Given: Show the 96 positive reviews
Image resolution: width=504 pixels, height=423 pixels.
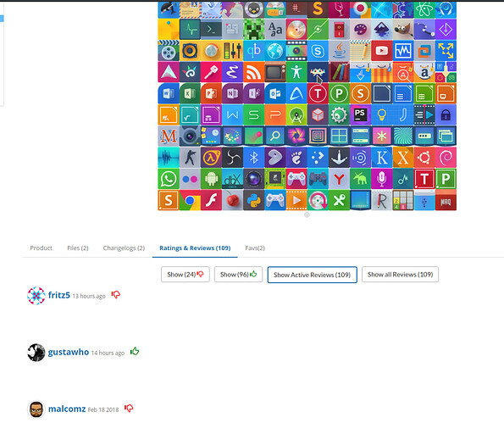Looking at the screenshot, I should pyautogui.click(x=238, y=275).
